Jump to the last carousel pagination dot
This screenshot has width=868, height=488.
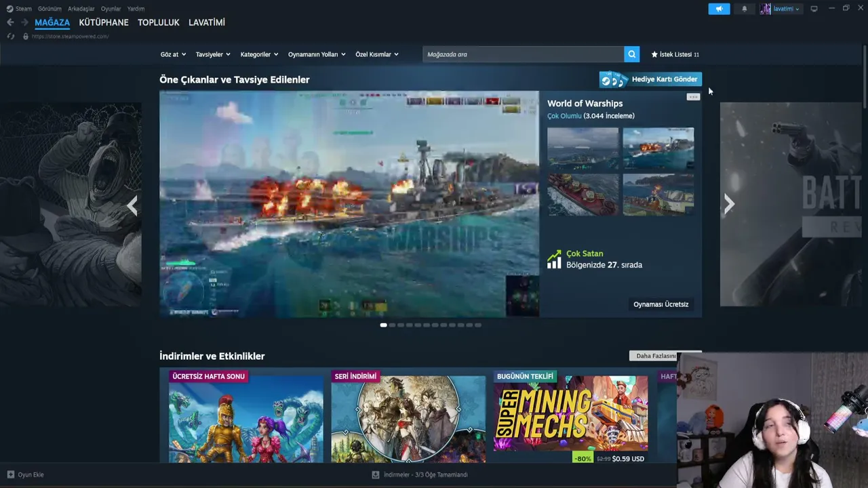point(478,325)
